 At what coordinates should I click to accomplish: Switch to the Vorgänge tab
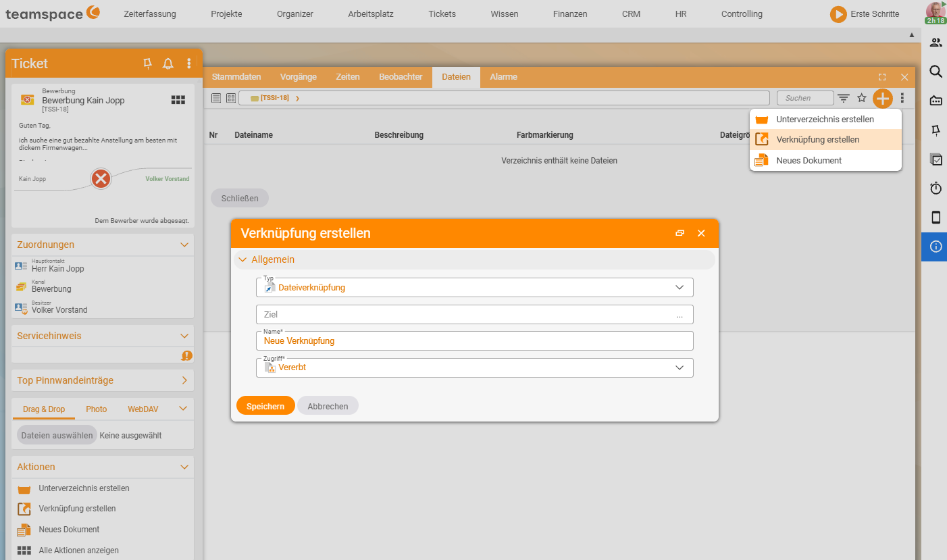tap(299, 77)
